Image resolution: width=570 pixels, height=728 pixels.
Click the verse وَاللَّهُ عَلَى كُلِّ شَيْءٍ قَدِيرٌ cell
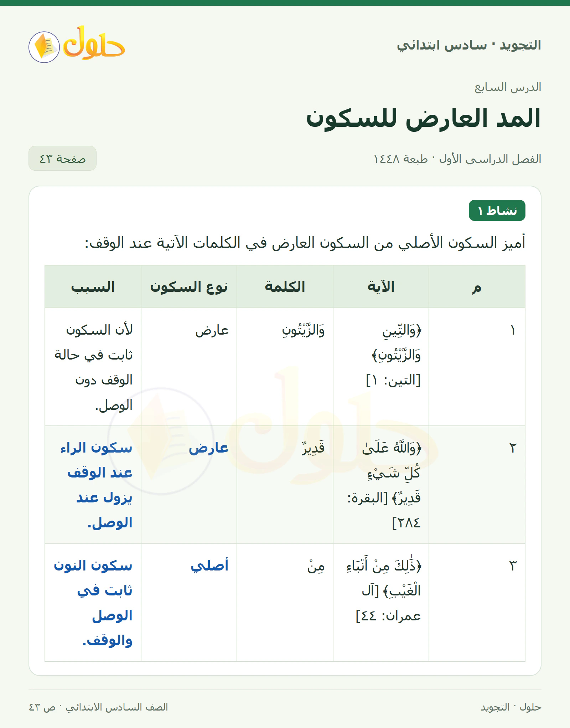tap(381, 485)
